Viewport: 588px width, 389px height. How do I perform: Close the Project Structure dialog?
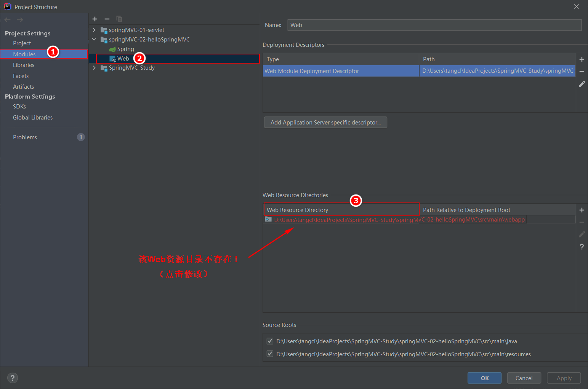click(x=577, y=6)
